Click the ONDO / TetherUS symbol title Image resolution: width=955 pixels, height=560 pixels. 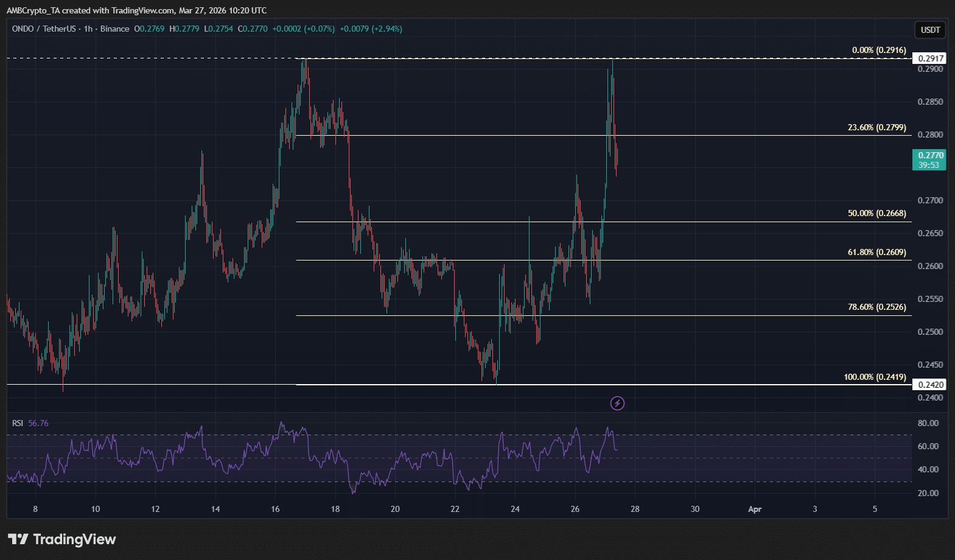coord(44,29)
